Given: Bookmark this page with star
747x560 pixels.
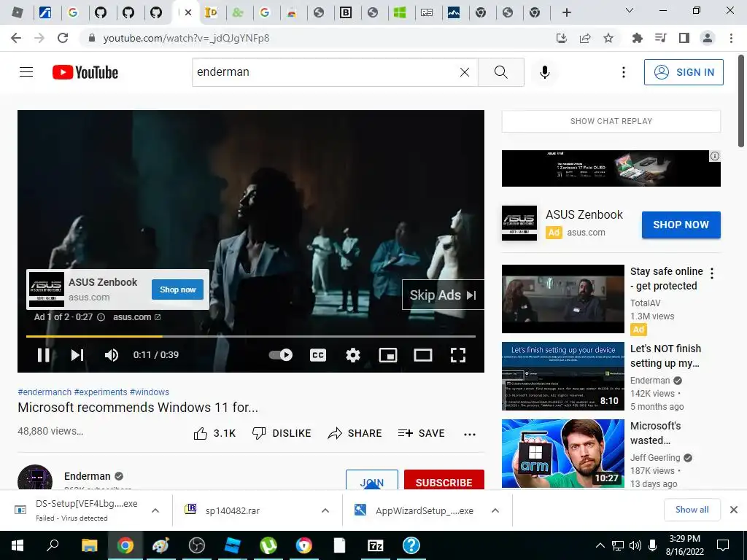Looking at the screenshot, I should (x=608, y=38).
